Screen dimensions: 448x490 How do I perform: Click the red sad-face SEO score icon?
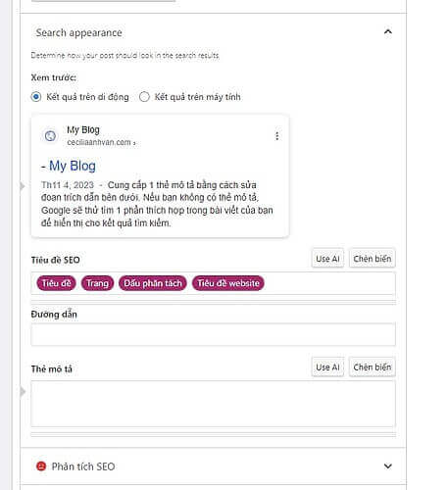tap(41, 465)
